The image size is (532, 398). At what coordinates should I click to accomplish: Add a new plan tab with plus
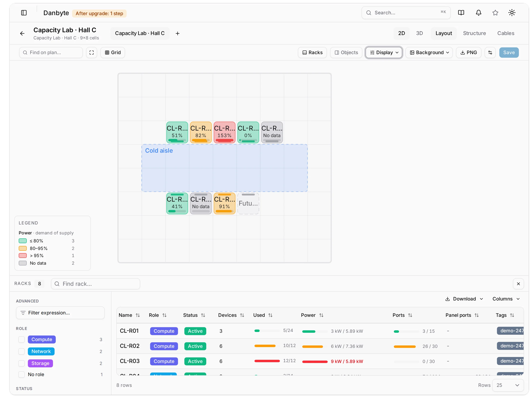[177, 33]
